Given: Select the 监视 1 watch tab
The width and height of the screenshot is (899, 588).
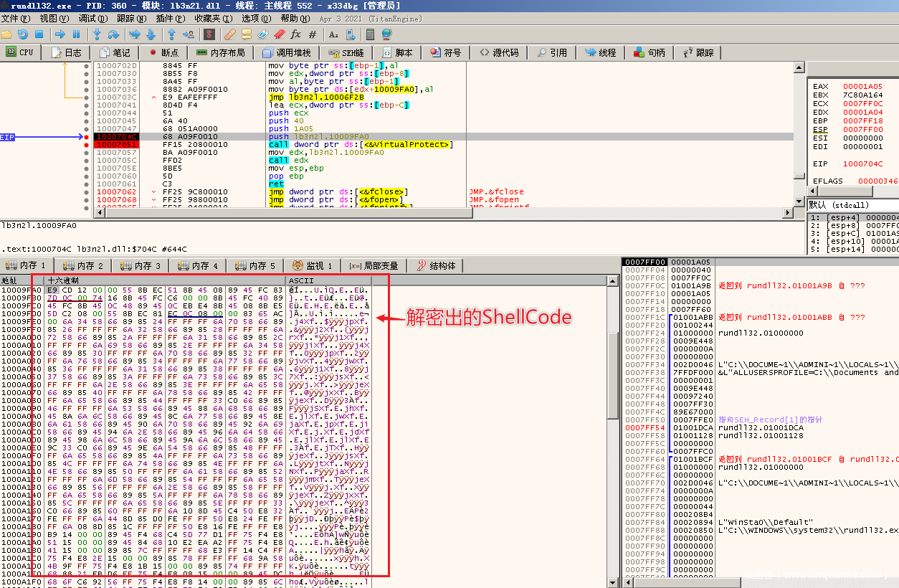Looking at the screenshot, I should click(313, 265).
